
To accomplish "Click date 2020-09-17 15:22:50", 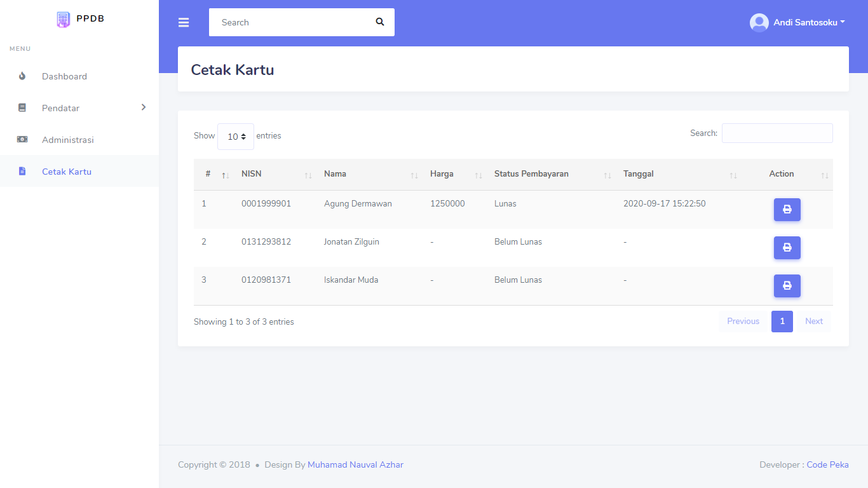I will 664,204.
